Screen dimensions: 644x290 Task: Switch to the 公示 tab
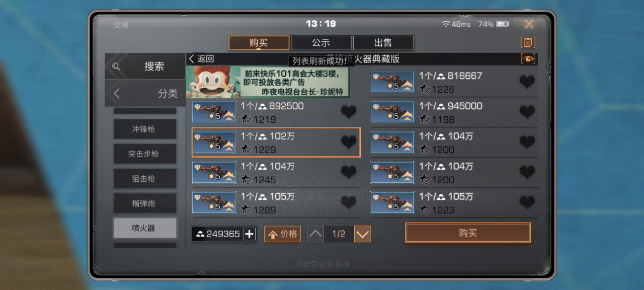point(321,43)
